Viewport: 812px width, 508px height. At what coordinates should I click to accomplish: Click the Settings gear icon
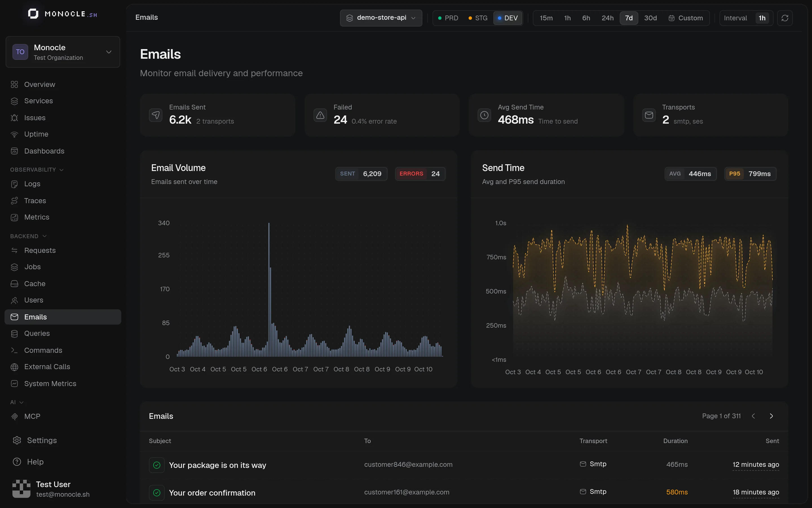[17, 441]
